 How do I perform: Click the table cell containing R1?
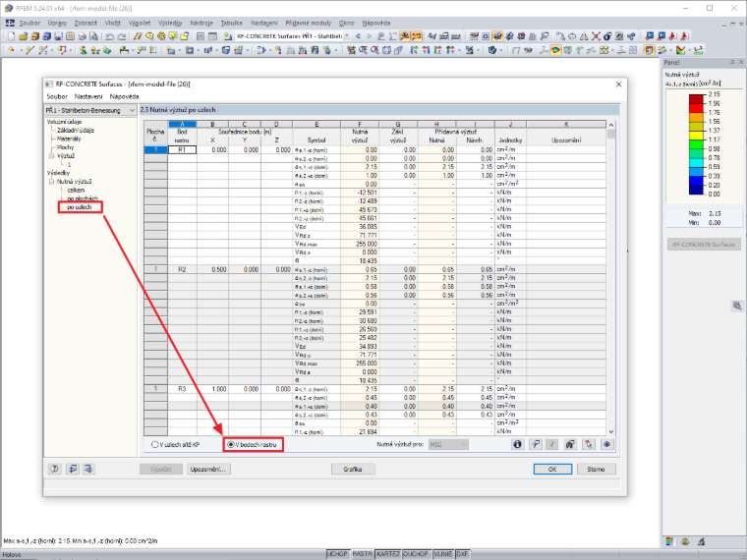(182, 150)
